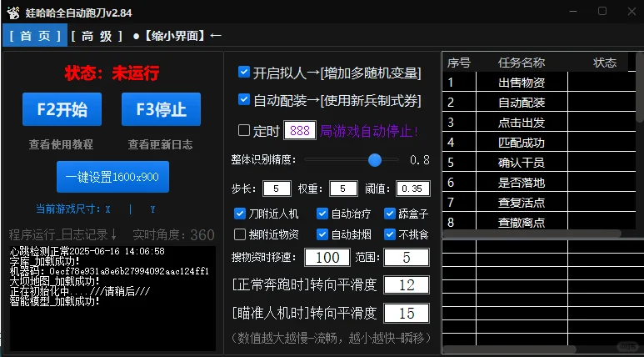
Task: Open 查看使用教程 link
Action: (x=61, y=144)
